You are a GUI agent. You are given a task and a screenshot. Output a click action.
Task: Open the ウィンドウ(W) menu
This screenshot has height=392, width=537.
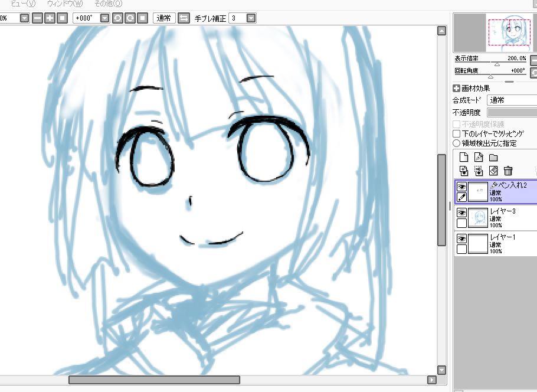[x=65, y=4]
